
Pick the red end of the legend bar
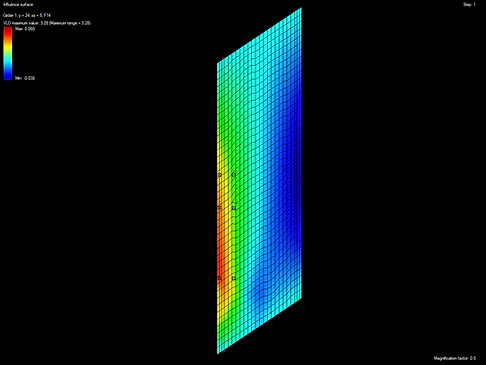click(8, 30)
